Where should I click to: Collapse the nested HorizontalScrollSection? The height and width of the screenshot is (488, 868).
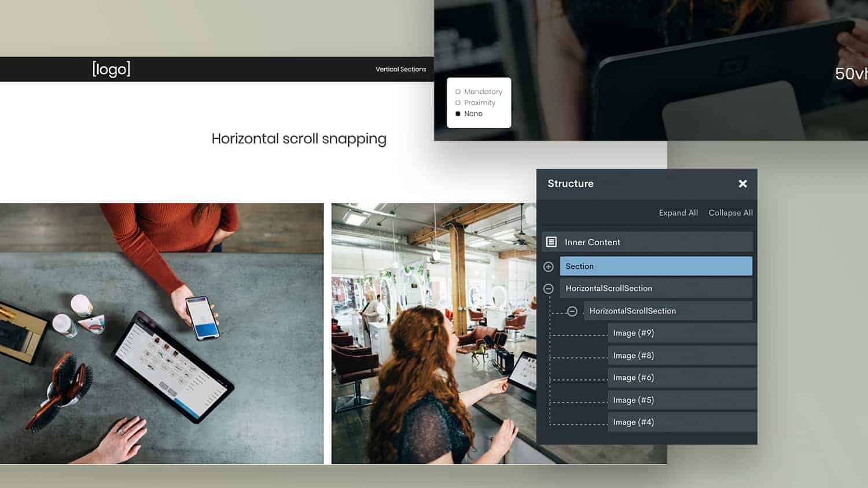coord(572,310)
